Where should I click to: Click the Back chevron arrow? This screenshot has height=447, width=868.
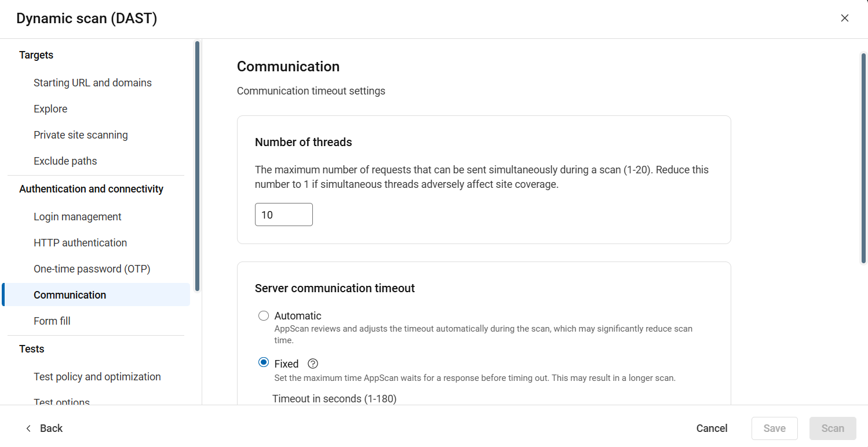pyautogui.click(x=28, y=428)
